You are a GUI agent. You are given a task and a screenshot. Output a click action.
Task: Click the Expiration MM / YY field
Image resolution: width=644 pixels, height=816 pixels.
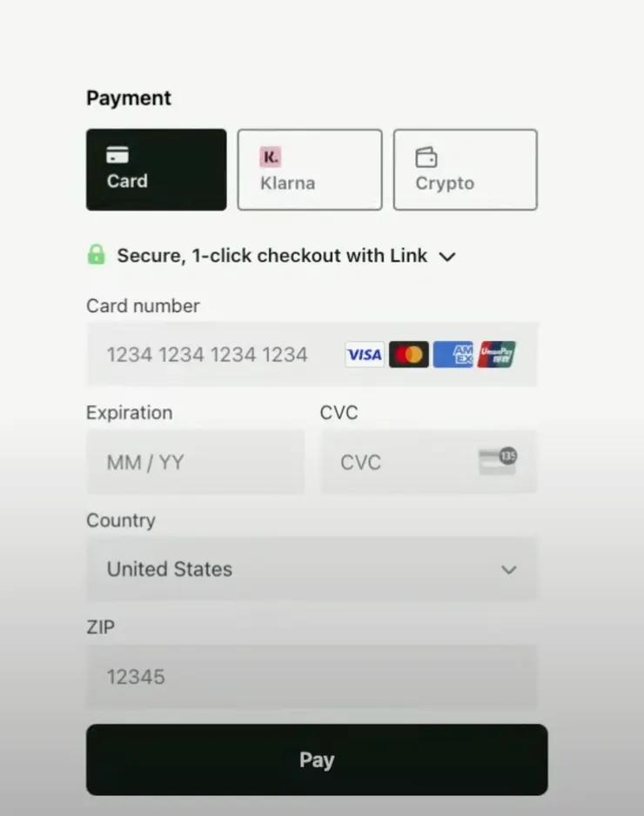coord(195,462)
